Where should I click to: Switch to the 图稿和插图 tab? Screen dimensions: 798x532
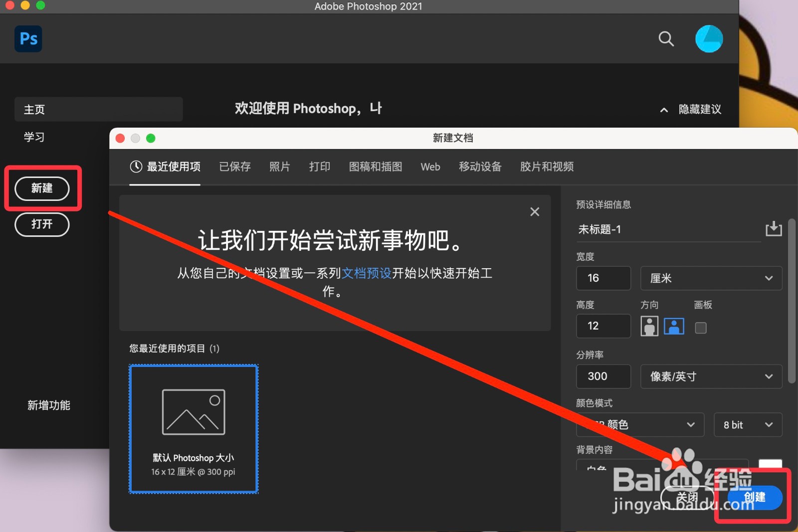376,167
